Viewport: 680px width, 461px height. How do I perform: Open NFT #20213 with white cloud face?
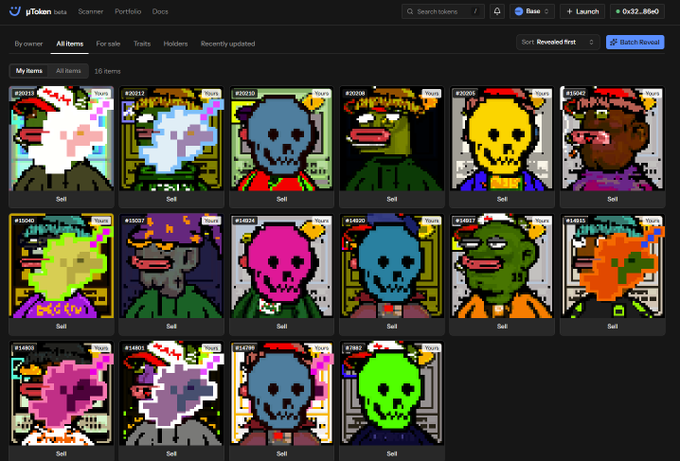pyautogui.click(x=61, y=138)
